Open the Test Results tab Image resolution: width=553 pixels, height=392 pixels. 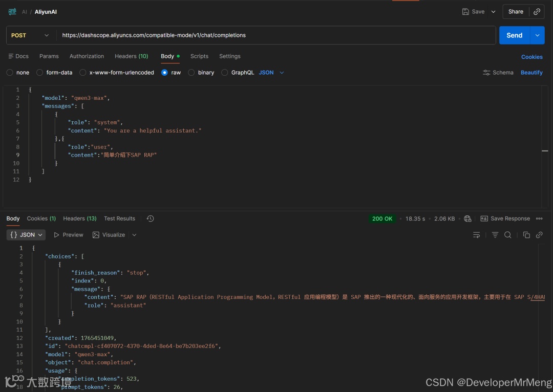pyautogui.click(x=119, y=219)
